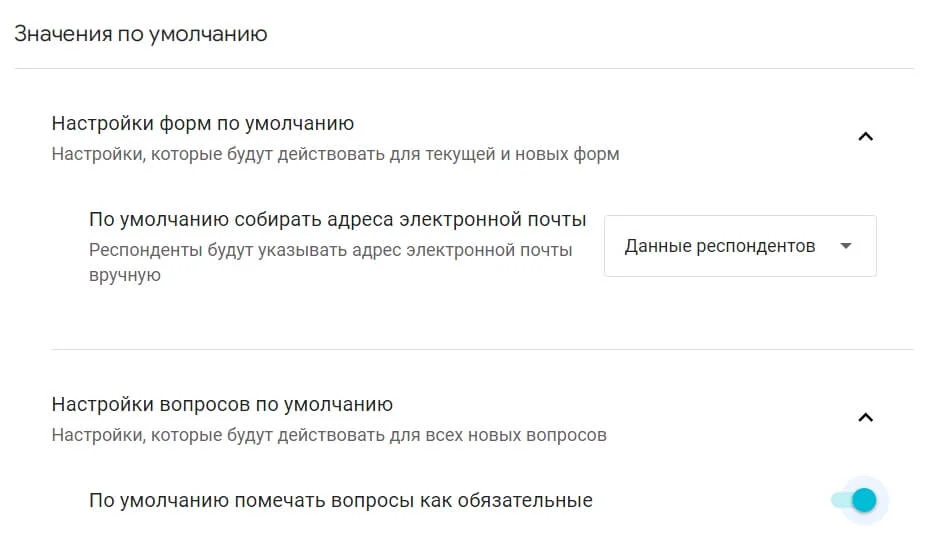
Task: Click the small triangle arrow in the email dropdown
Action: click(846, 246)
